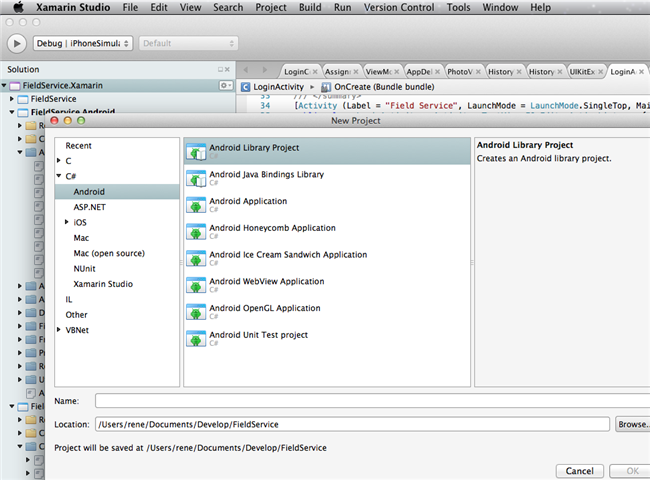650x480 pixels.
Task: Close the LoginC tab
Action: click(x=315, y=72)
